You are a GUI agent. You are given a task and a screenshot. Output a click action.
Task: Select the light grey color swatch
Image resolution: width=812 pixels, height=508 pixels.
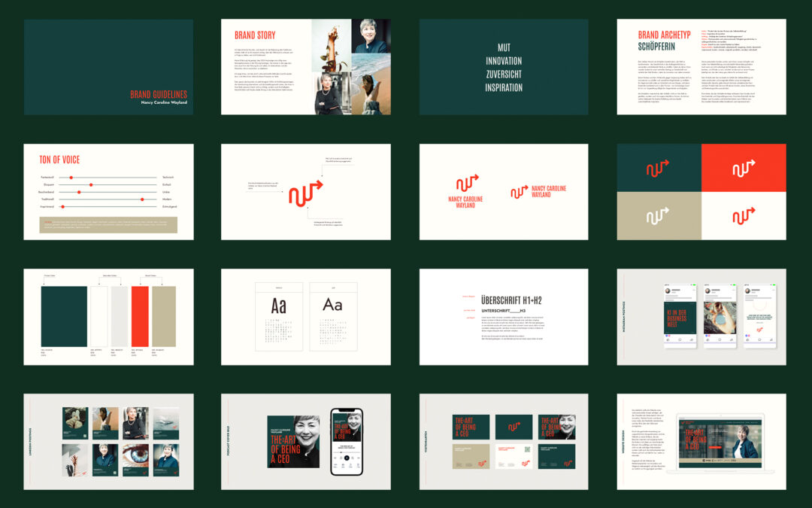[x=119, y=316]
